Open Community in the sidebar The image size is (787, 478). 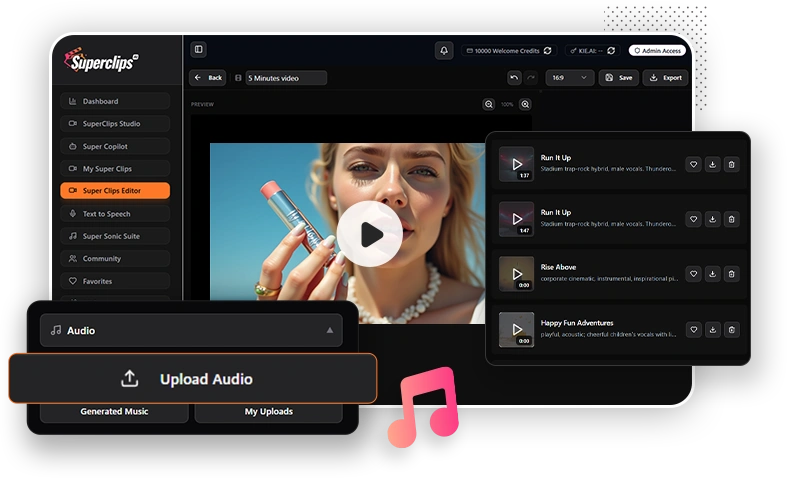coord(115,259)
